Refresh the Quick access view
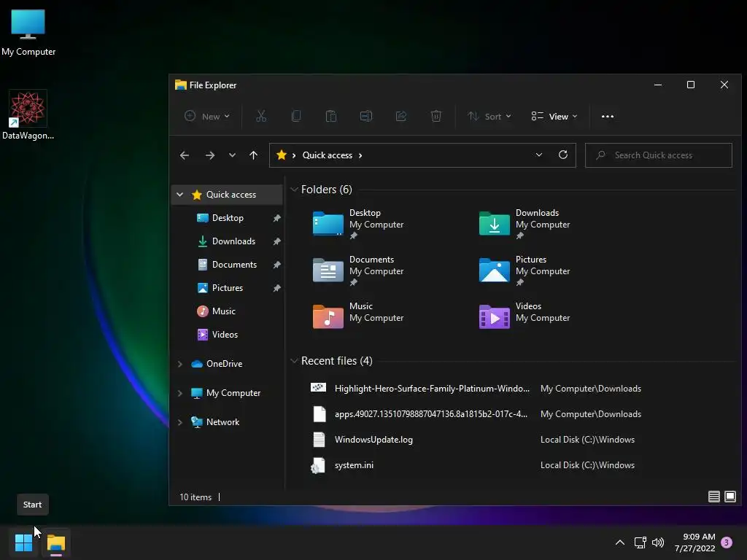This screenshot has height=560, width=747. tap(562, 155)
